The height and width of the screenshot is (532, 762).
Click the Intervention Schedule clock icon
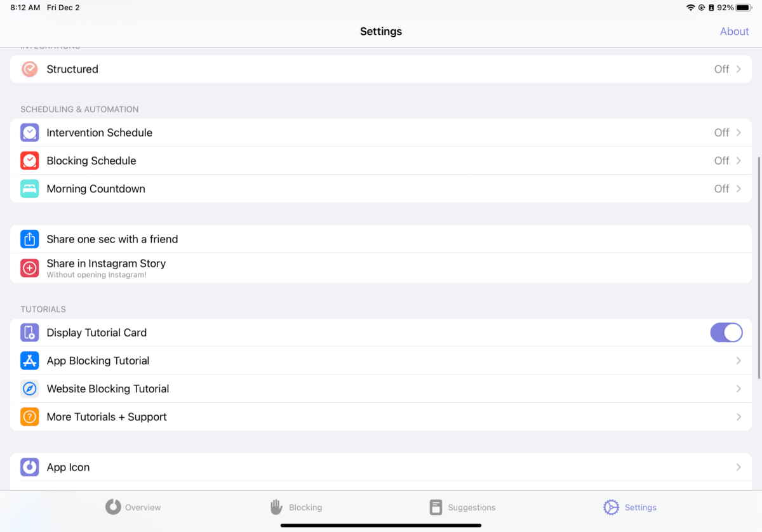(30, 133)
